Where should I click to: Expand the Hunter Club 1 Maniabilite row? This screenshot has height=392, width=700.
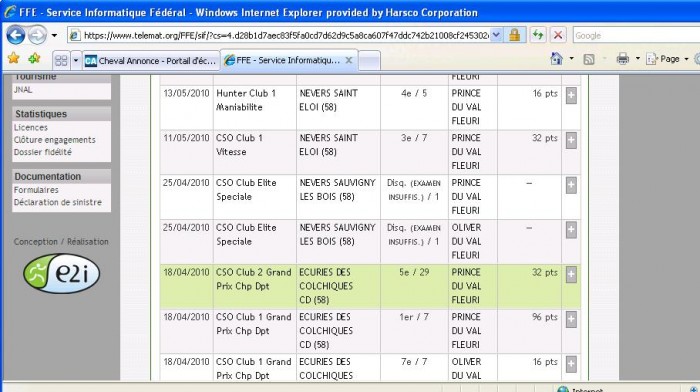(571, 96)
